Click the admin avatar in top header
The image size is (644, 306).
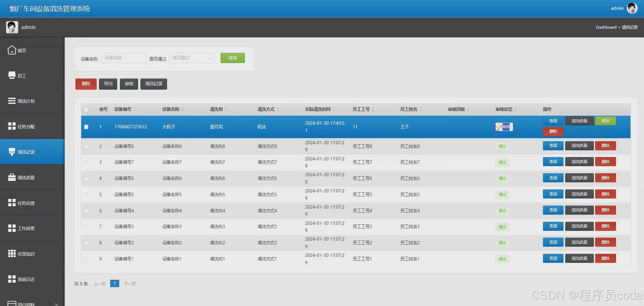tap(632, 8)
